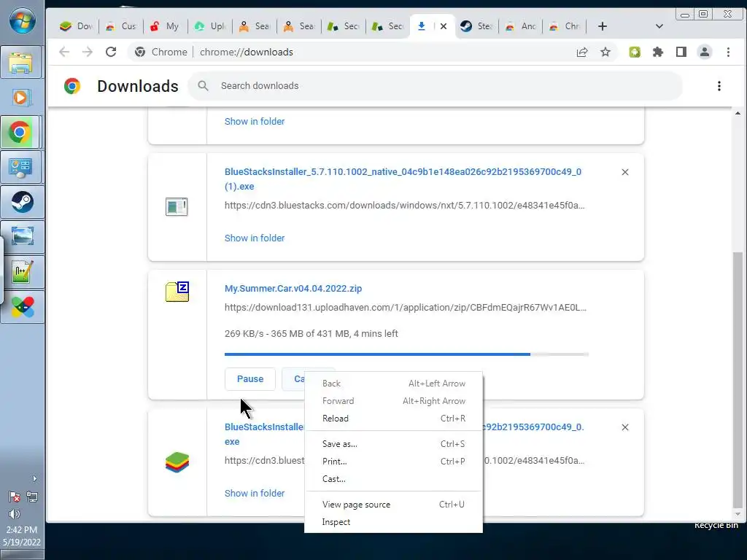
Task: Click the network tray icon
Action: [32, 497]
